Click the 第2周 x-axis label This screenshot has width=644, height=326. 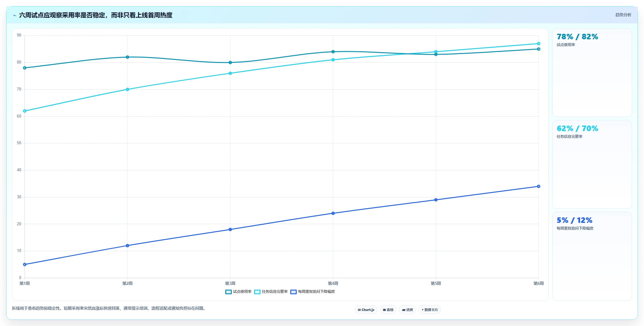[128, 283]
